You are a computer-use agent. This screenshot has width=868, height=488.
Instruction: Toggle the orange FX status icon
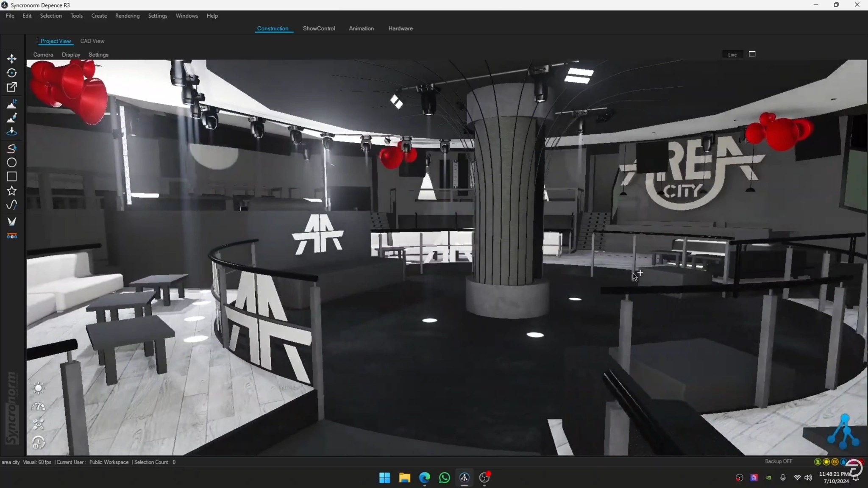pos(835,462)
